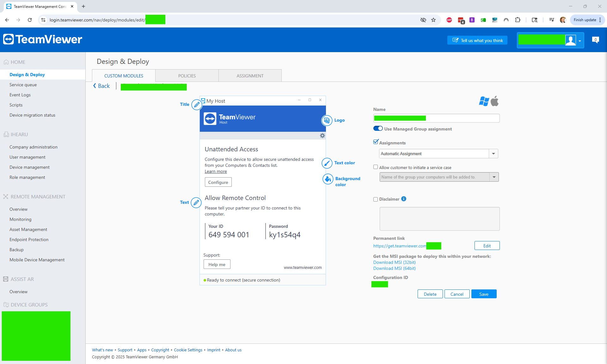
Task: Click the Help me button in preview
Action: coord(217,264)
